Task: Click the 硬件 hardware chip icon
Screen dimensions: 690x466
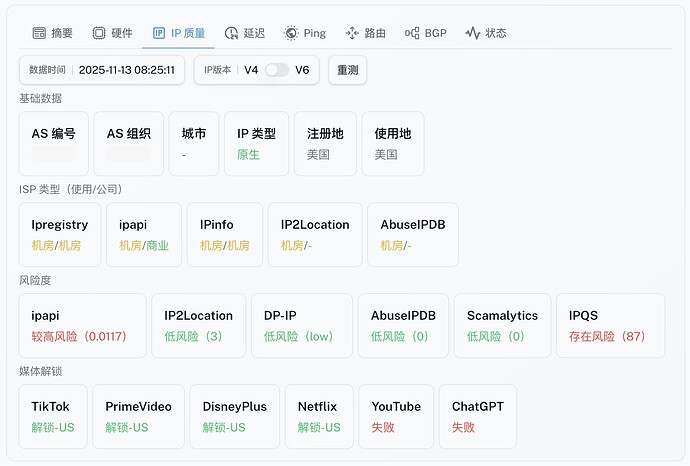Action: (99, 33)
